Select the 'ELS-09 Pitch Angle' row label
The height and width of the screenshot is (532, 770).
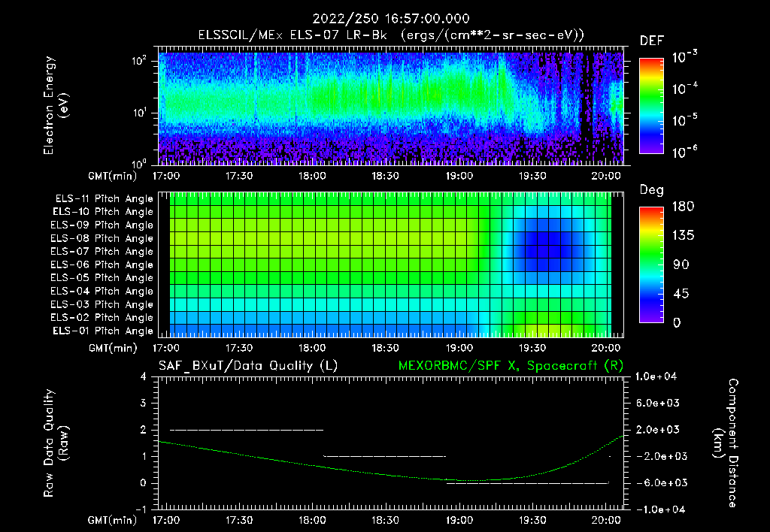tap(102, 225)
